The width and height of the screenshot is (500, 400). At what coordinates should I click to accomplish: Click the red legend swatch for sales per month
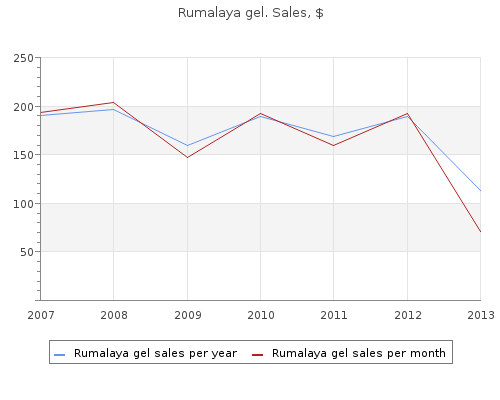(x=257, y=355)
